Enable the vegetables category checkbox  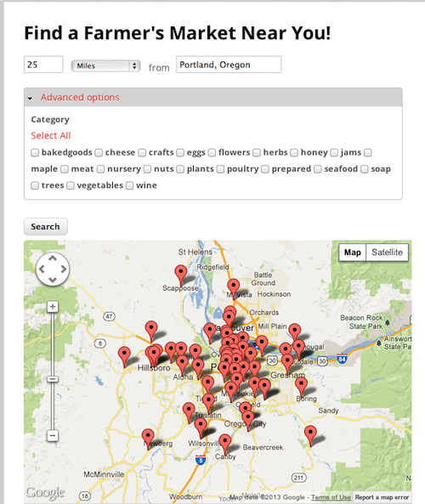[70, 185]
